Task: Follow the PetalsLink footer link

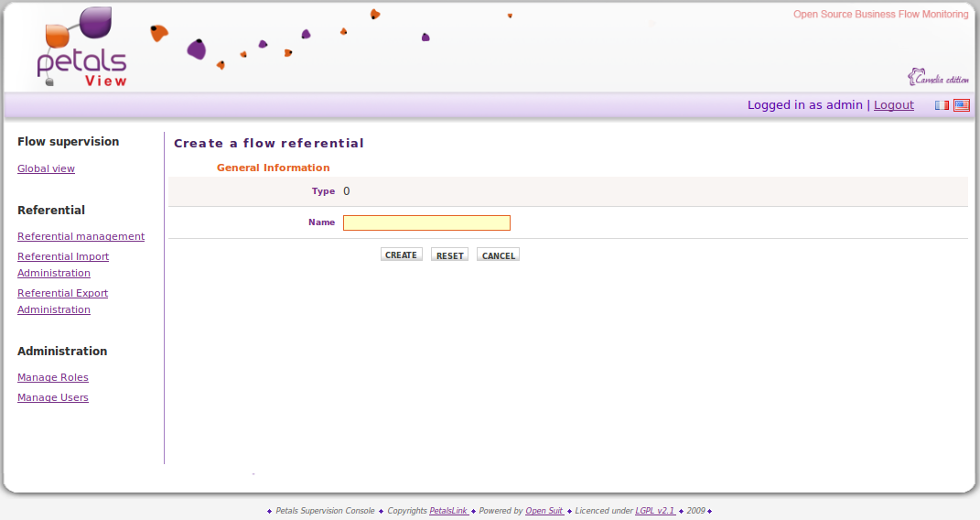Action: (448, 511)
